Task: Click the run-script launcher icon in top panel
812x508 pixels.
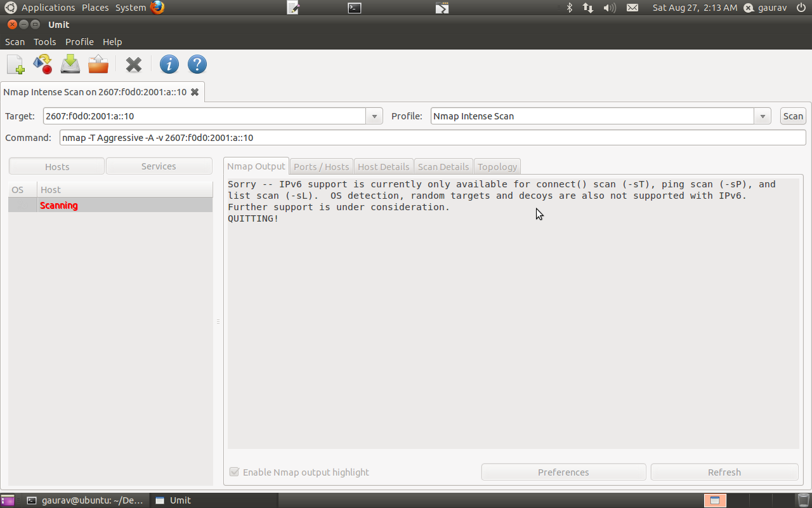Action: (442, 8)
